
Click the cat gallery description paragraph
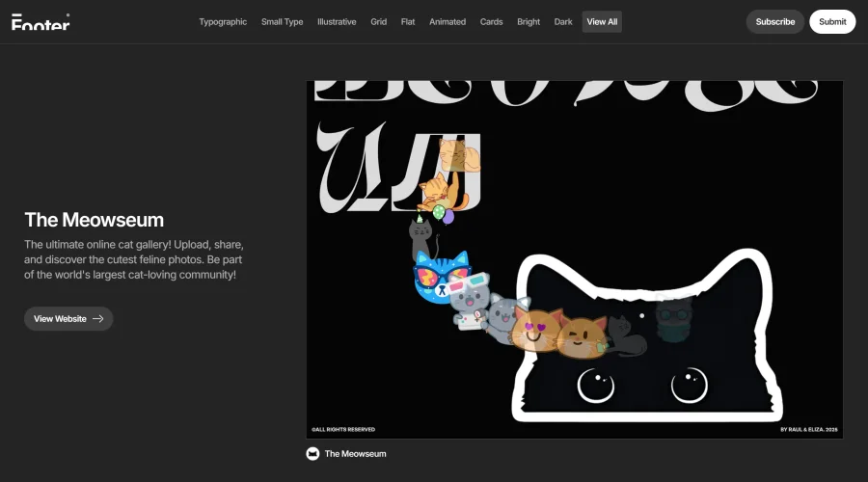134,259
